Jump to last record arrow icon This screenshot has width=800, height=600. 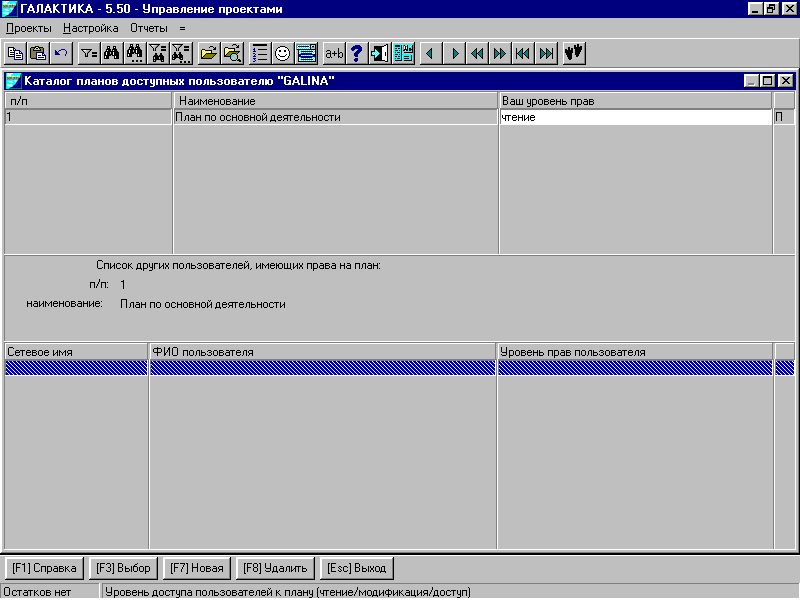point(546,53)
